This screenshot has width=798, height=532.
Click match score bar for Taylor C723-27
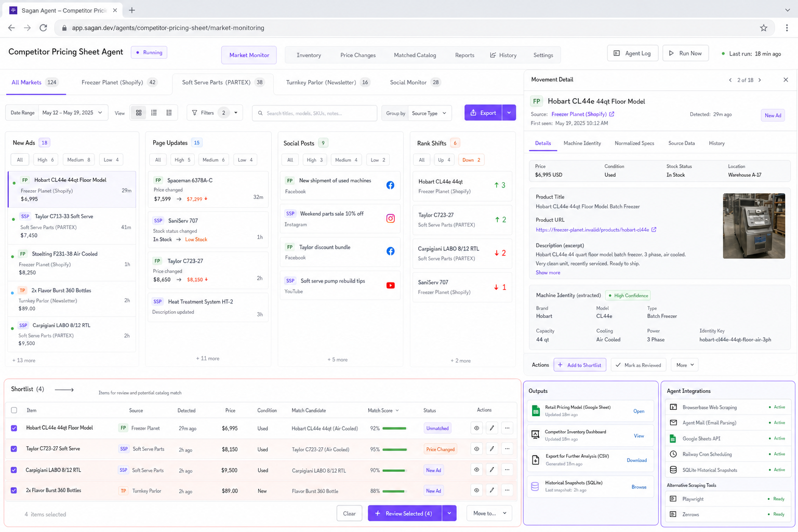394,449
